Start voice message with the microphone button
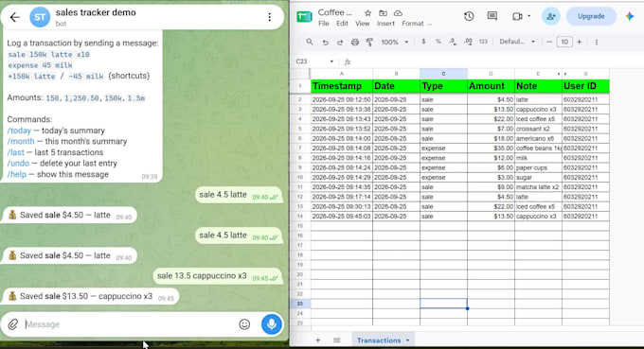 pyautogui.click(x=272, y=324)
